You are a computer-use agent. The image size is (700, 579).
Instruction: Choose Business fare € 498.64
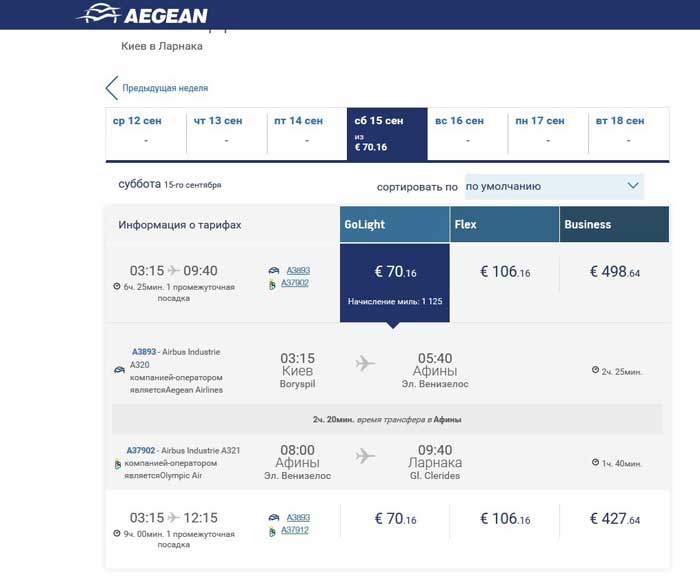(x=614, y=272)
